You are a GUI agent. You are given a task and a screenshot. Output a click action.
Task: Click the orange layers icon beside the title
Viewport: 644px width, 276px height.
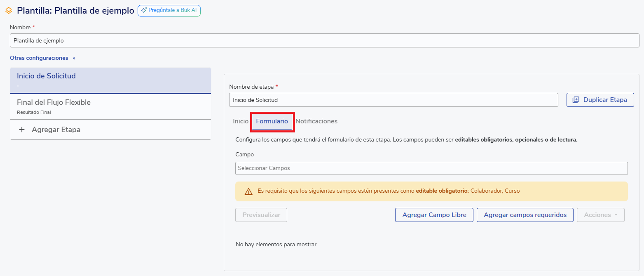pyautogui.click(x=9, y=11)
